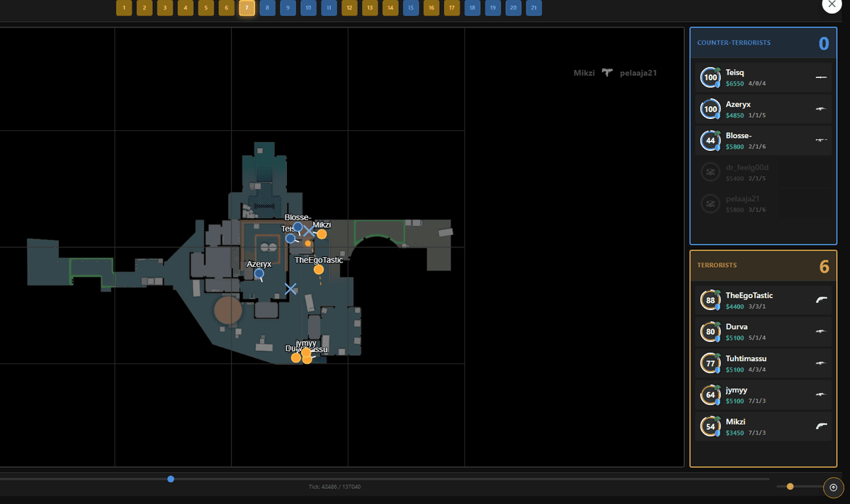Go to round 18
The image size is (850, 504).
(472, 8)
